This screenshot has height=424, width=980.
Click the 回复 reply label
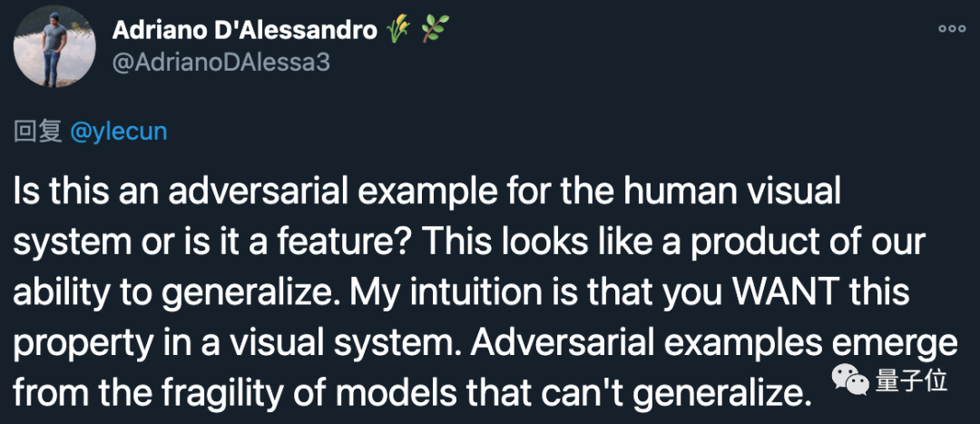38,132
